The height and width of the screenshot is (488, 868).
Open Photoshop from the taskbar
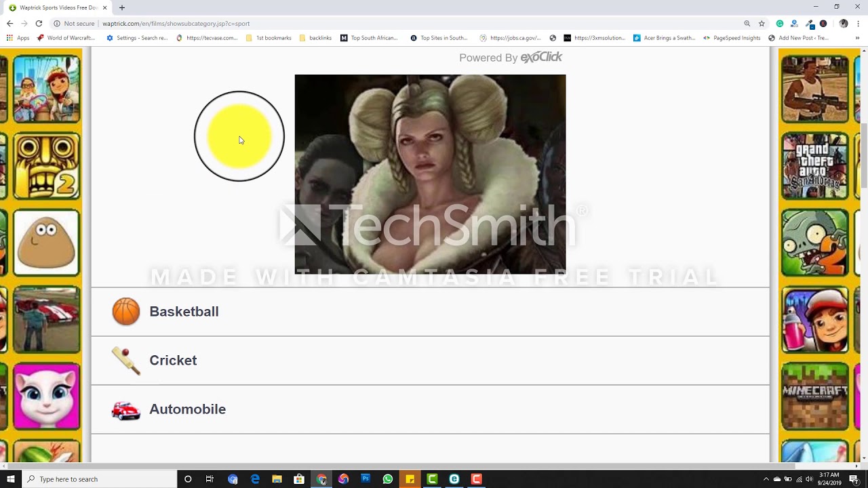tap(366, 479)
